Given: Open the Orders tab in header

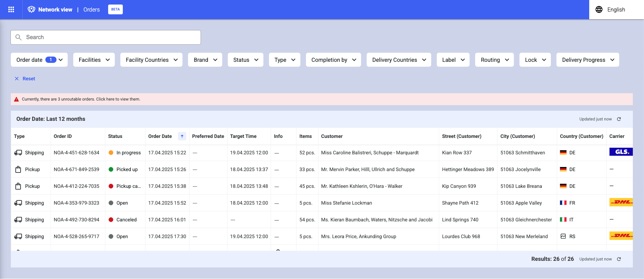Looking at the screenshot, I should (91, 9).
